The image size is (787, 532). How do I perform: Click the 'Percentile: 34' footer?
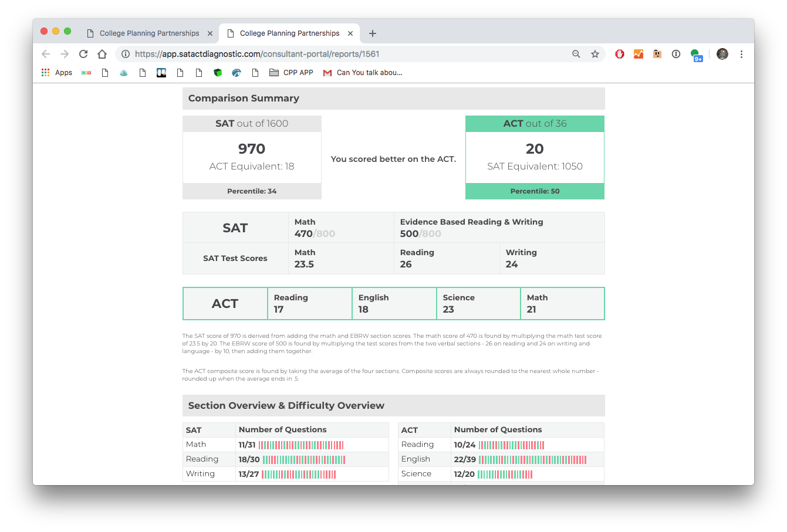[x=252, y=191]
